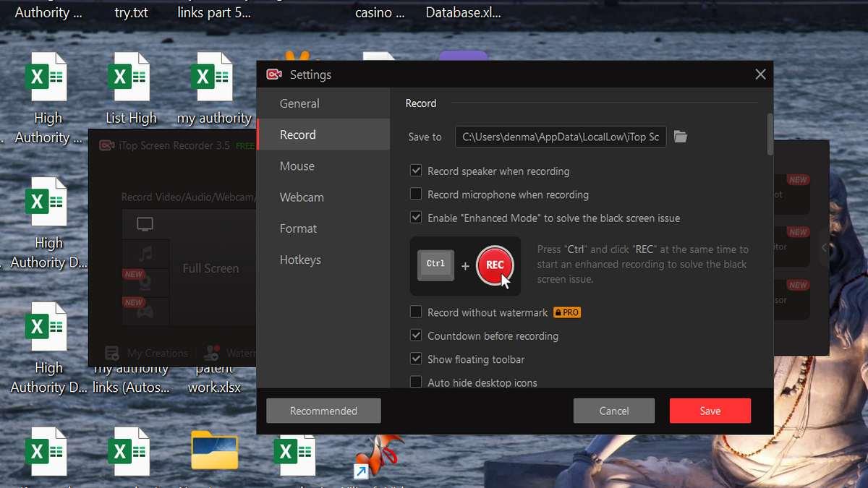Image resolution: width=868 pixels, height=488 pixels.
Task: Click the camera logo in iTop Screen Recorder title
Action: coord(107,145)
